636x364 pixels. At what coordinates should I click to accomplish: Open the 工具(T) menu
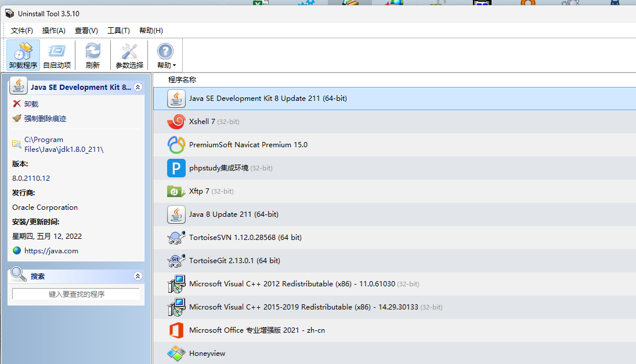(x=118, y=30)
